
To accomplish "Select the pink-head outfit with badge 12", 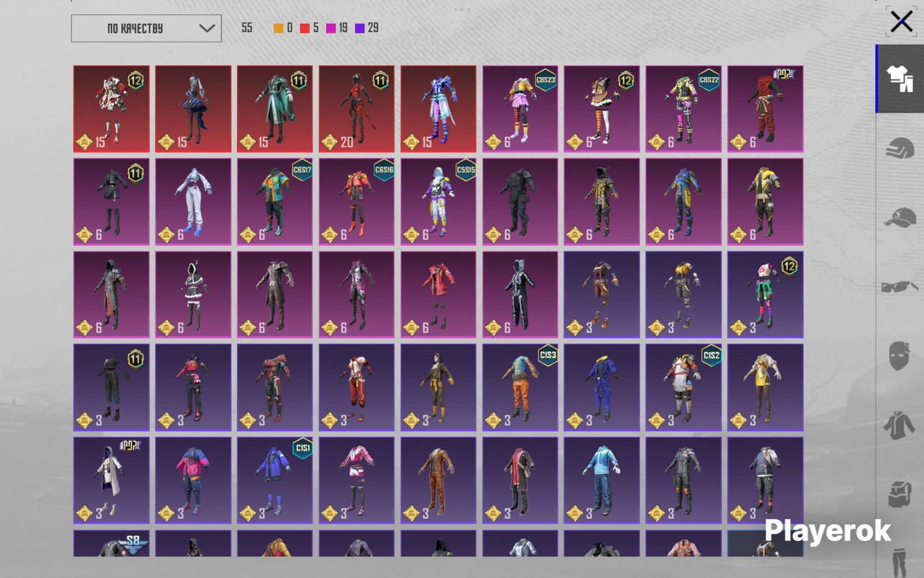I will click(765, 295).
